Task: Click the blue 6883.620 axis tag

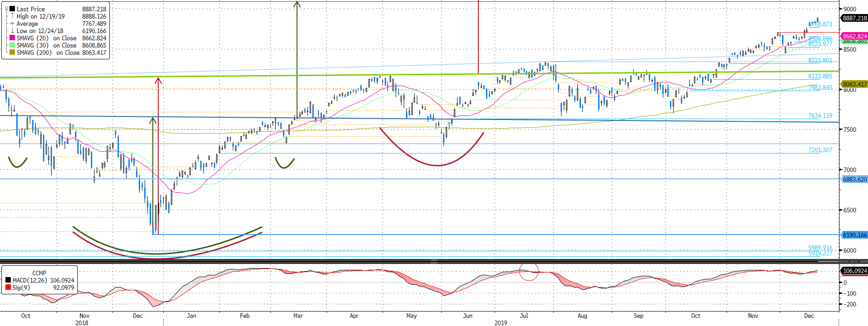Action: 854,179
